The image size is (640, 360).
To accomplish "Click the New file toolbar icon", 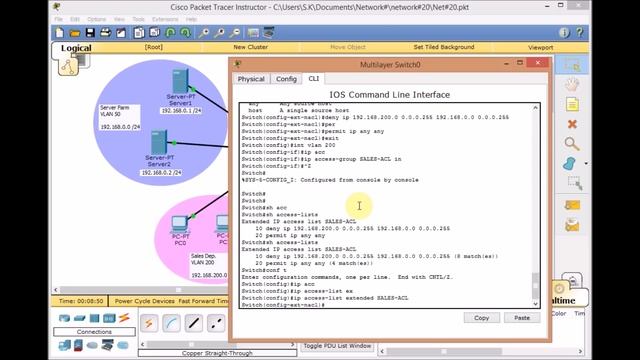I will coord(60,33).
